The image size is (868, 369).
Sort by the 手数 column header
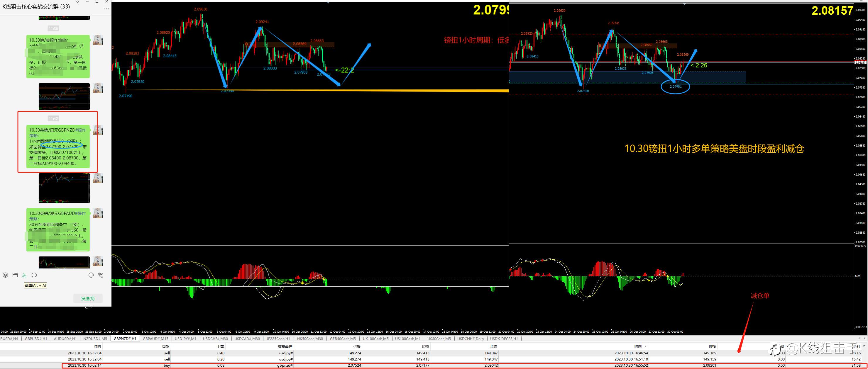(x=220, y=346)
